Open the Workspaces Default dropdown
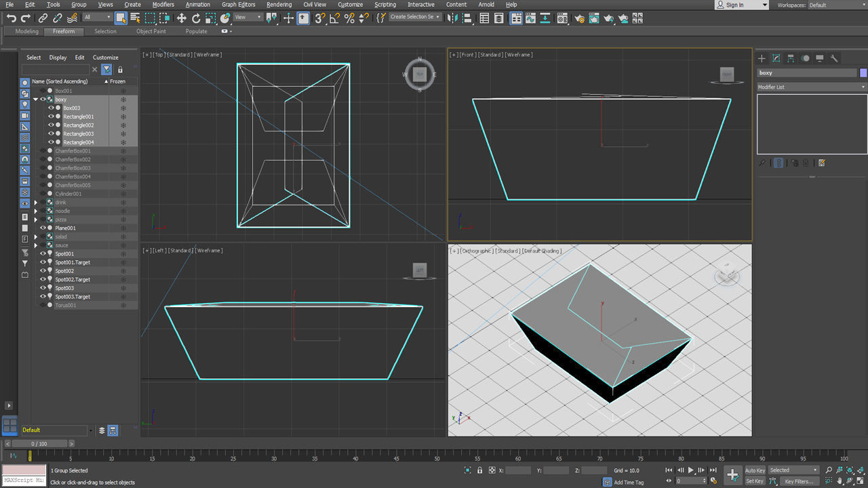 [837, 5]
